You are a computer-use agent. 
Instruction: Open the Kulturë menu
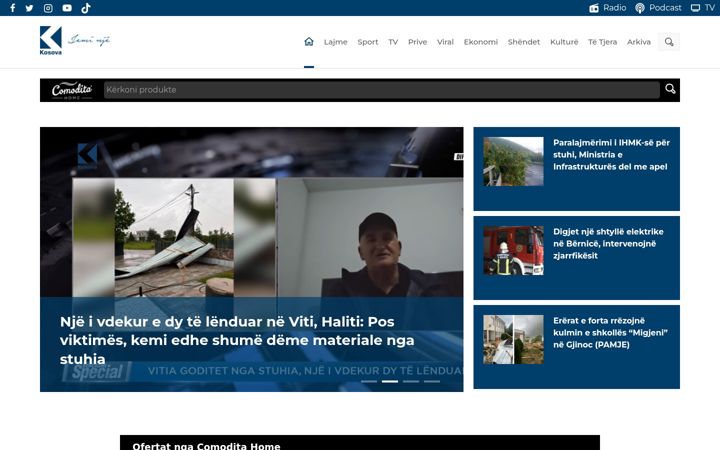(x=564, y=42)
